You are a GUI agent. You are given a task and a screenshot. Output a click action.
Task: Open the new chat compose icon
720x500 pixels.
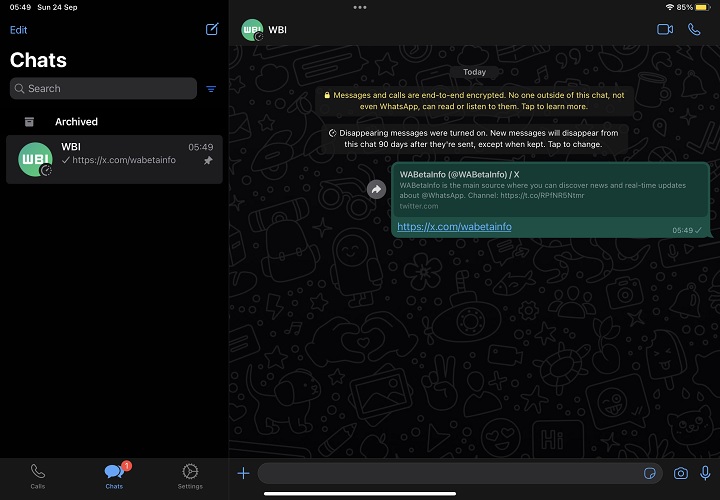pyautogui.click(x=212, y=29)
